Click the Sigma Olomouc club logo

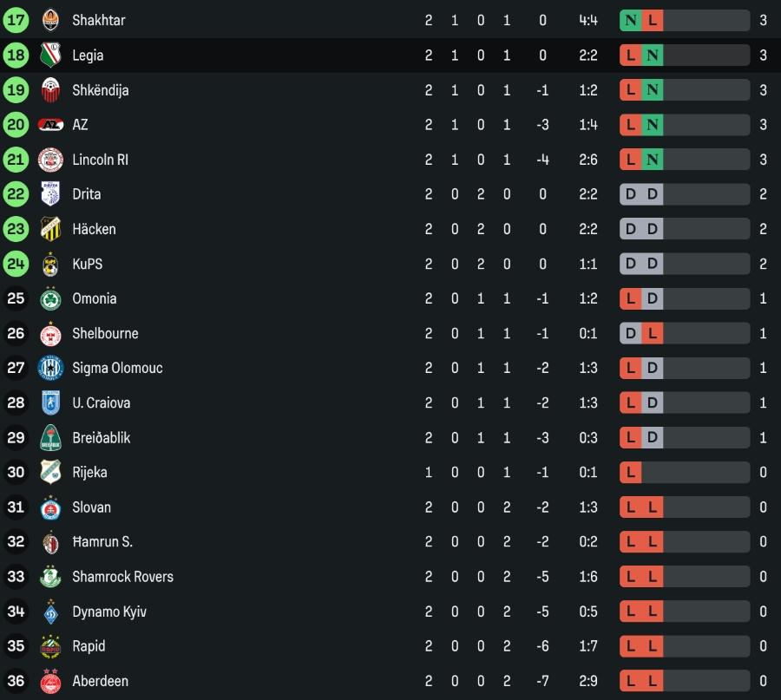(x=50, y=368)
